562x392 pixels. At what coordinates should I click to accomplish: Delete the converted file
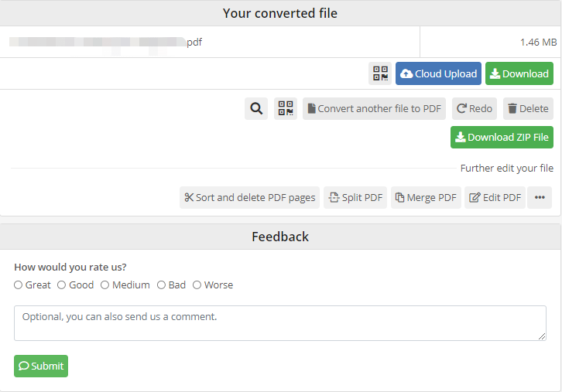(x=528, y=108)
